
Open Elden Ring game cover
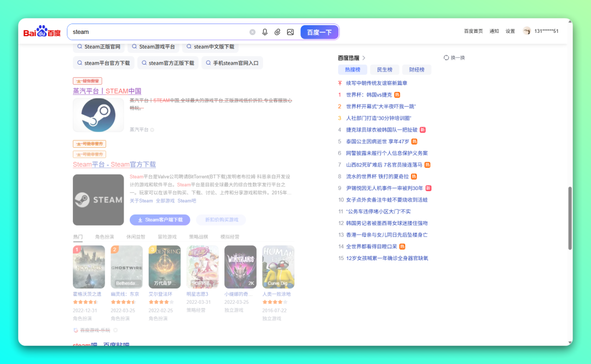tap(165, 267)
